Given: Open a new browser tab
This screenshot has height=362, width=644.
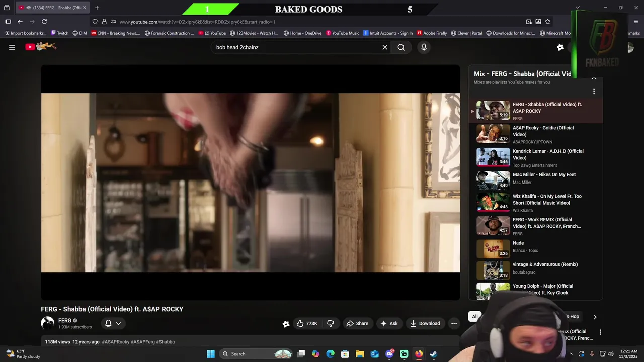Looking at the screenshot, I should [97, 8].
